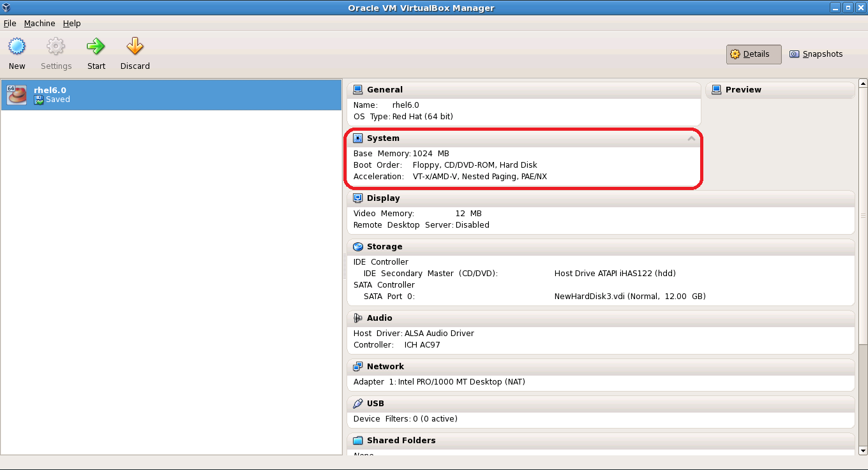Click the details pane scroll up arrow
The height and width of the screenshot is (470, 868).
pos(863,84)
